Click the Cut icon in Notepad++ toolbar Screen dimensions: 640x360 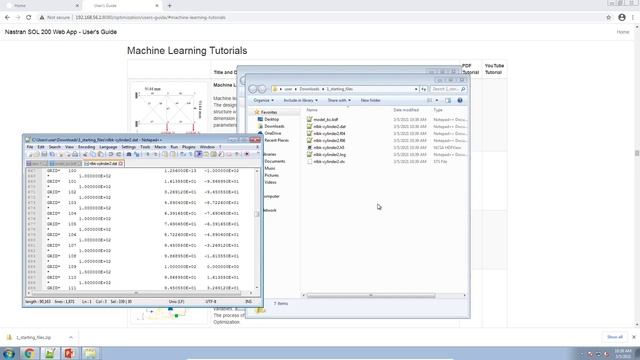tap(85, 154)
